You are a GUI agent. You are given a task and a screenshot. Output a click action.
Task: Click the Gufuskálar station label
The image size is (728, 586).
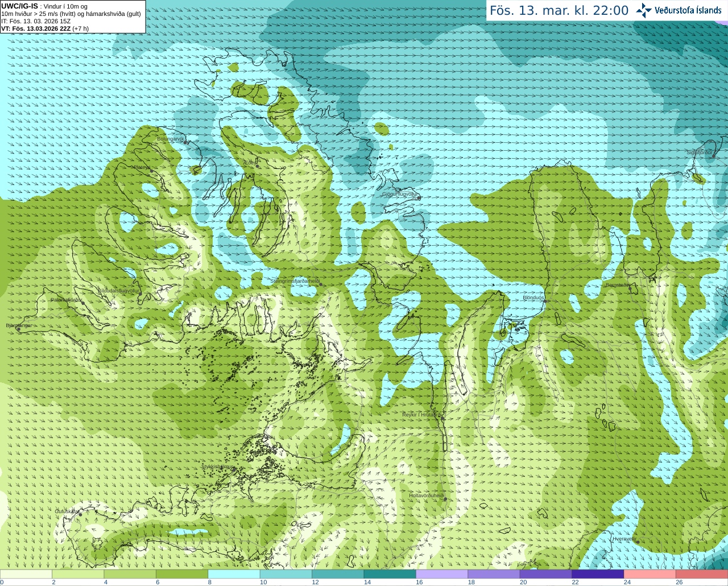pyautogui.click(x=67, y=511)
